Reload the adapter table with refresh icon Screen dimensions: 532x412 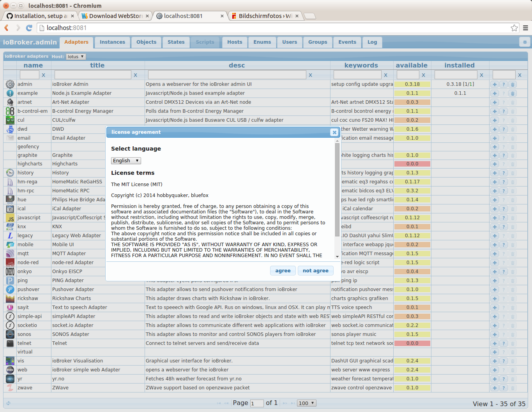[x=8, y=403]
